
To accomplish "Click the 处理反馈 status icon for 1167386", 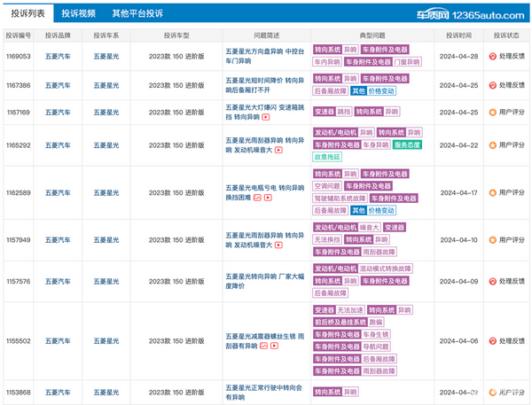I will click(x=493, y=85).
